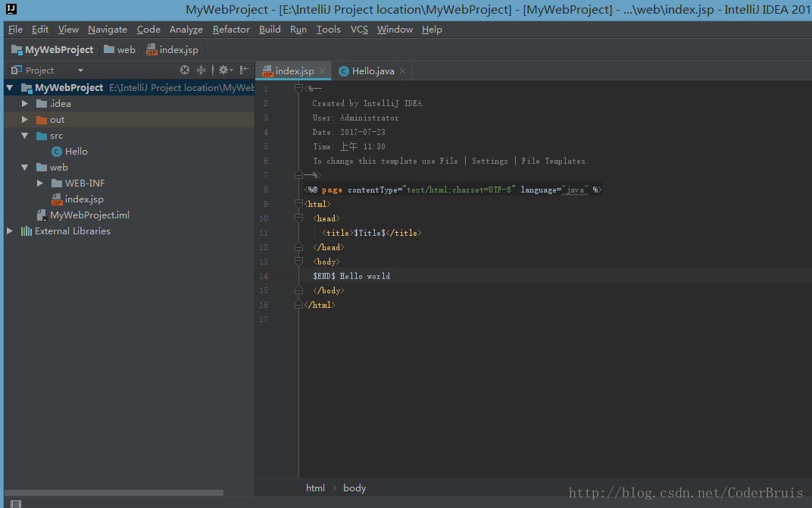This screenshot has width=812, height=508.
Task: Expand the .idea folder
Action: (24, 104)
